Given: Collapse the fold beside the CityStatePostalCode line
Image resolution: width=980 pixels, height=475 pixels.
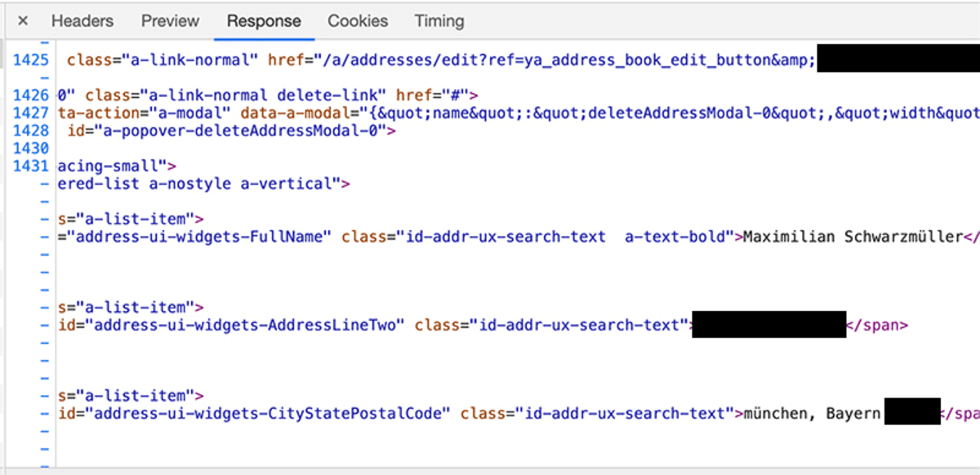Looking at the screenshot, I should (45, 413).
